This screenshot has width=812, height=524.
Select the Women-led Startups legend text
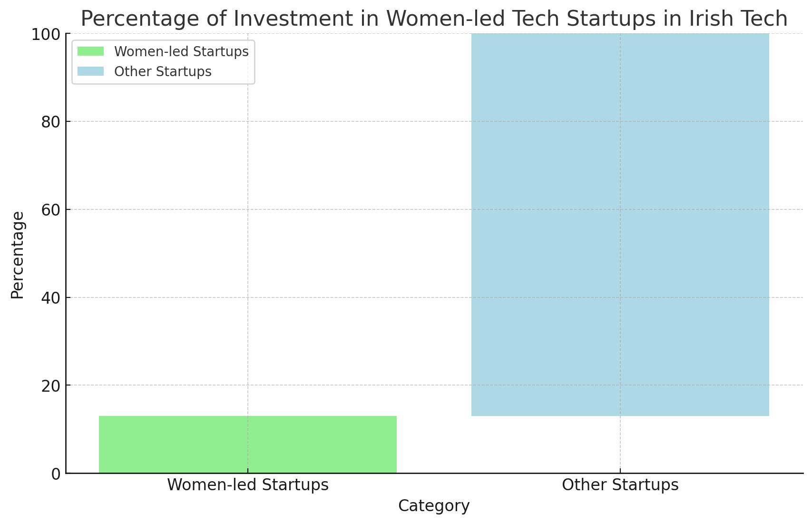pyautogui.click(x=181, y=51)
